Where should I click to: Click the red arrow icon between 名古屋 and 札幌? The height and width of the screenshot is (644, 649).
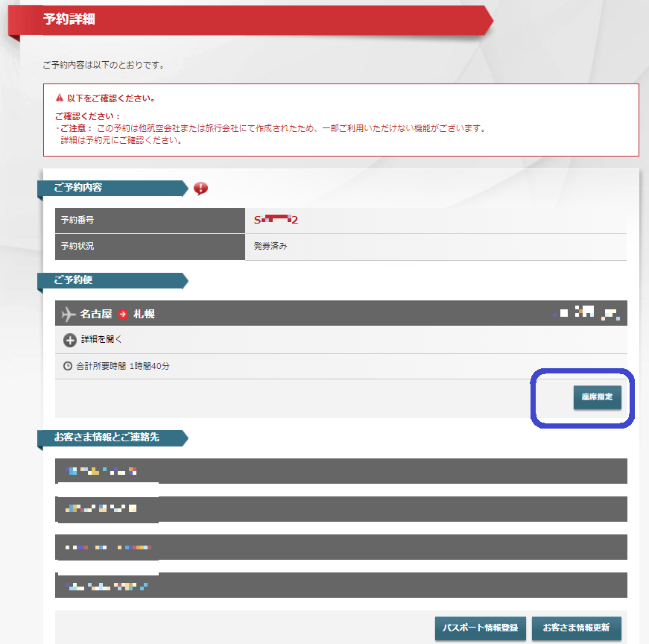[123, 314]
